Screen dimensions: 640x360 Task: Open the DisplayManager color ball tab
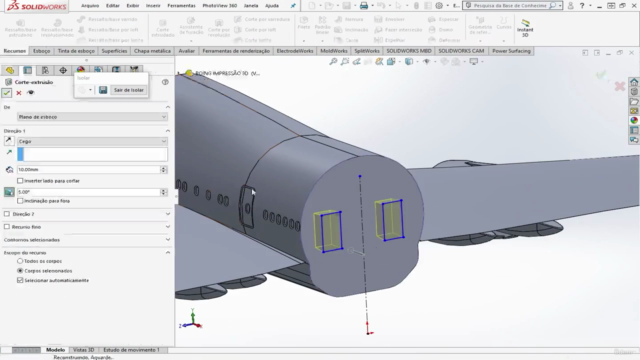pyautogui.click(x=81, y=70)
